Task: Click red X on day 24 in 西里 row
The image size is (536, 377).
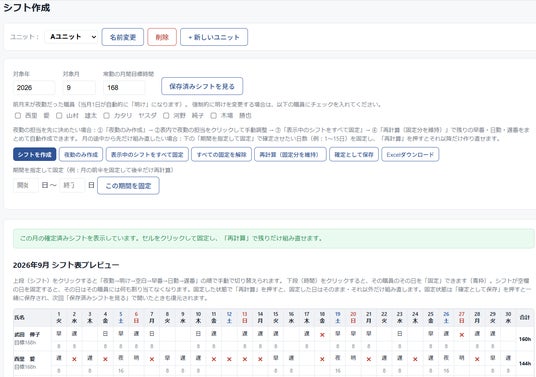Action: tap(415, 359)
